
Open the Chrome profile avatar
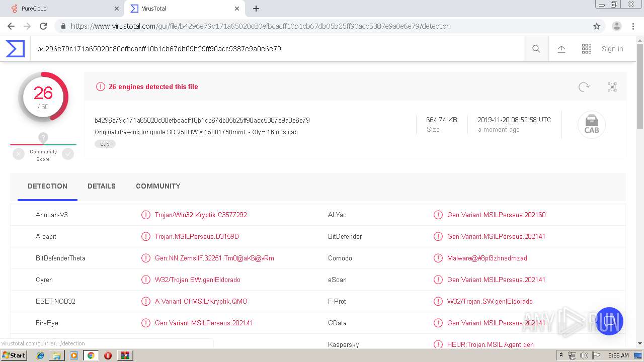617,26
